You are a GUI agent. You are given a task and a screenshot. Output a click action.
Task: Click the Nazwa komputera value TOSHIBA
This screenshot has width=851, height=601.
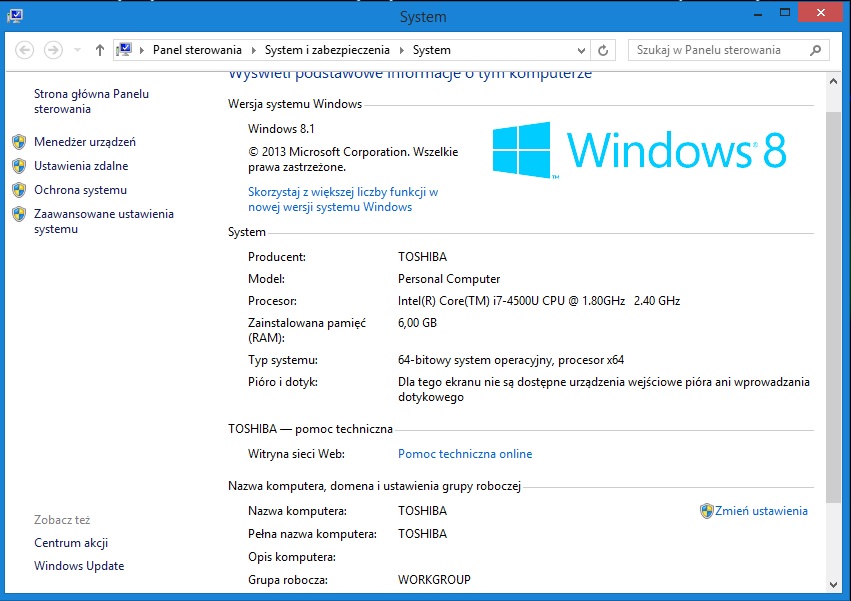[422, 511]
